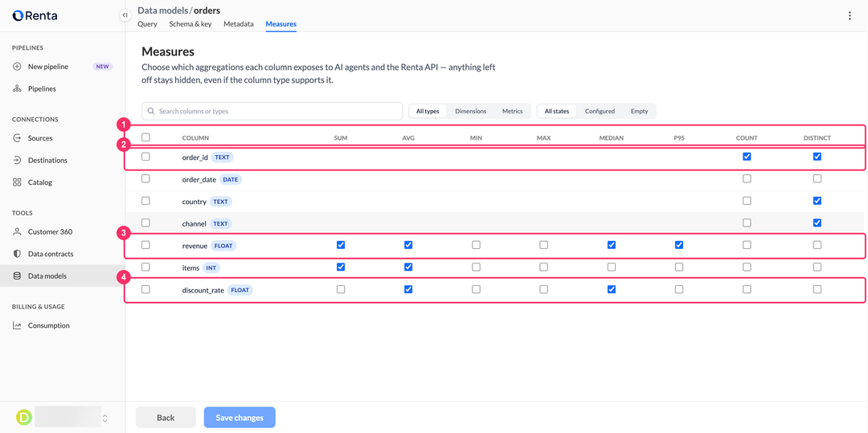Enable MIN for revenue
This screenshot has height=433, width=868.
(476, 245)
